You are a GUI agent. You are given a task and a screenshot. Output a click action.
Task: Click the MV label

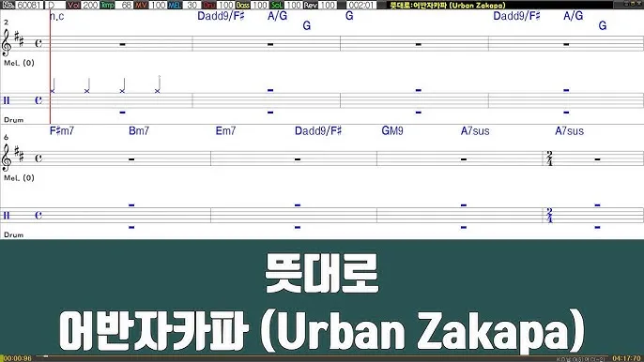tap(141, 5)
